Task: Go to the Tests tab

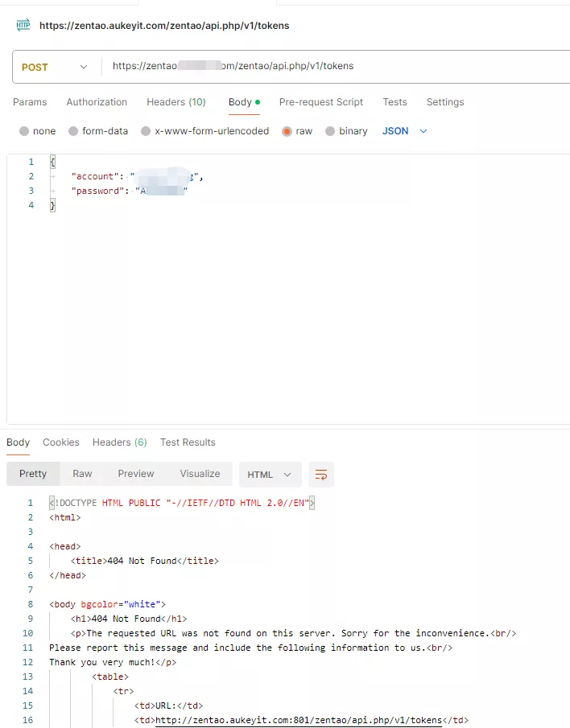Action: (394, 102)
